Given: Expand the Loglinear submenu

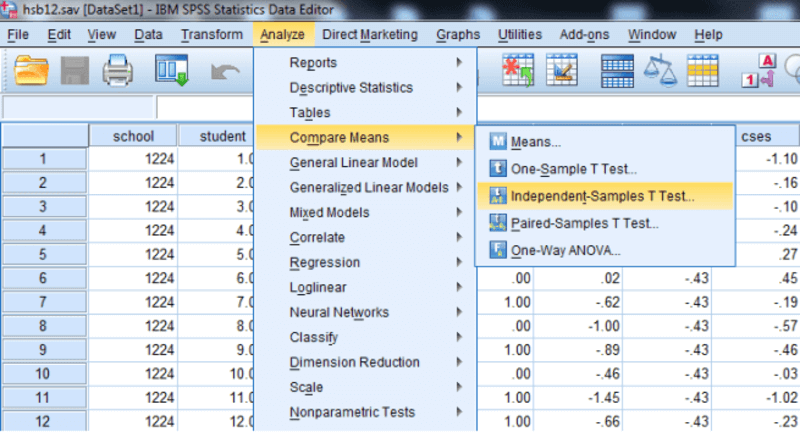Looking at the screenshot, I should pyautogui.click(x=366, y=287).
